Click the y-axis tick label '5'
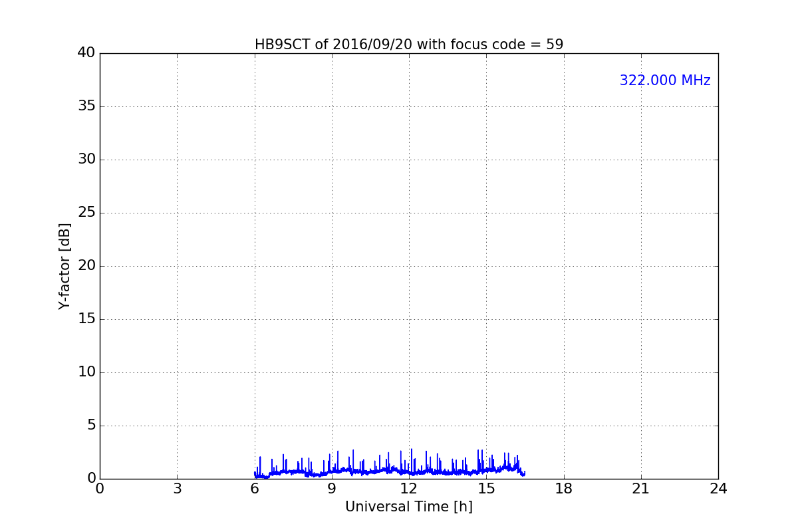 (x=91, y=426)
